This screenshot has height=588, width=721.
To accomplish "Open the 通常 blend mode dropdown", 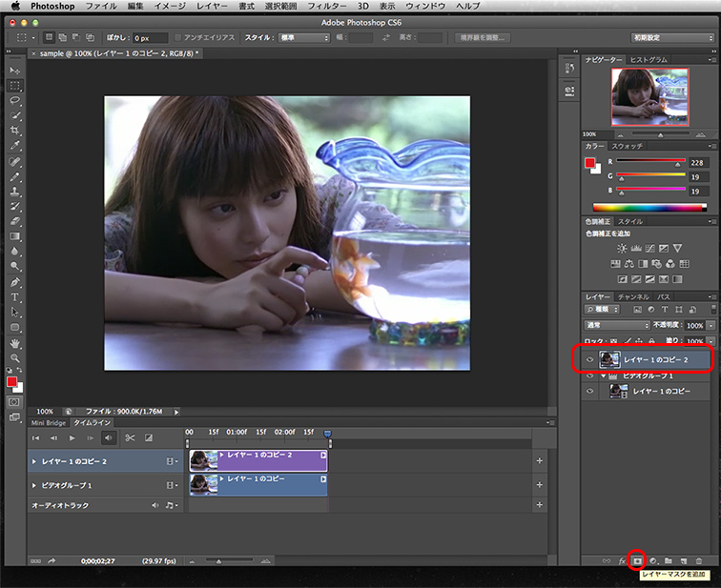I will (617, 325).
